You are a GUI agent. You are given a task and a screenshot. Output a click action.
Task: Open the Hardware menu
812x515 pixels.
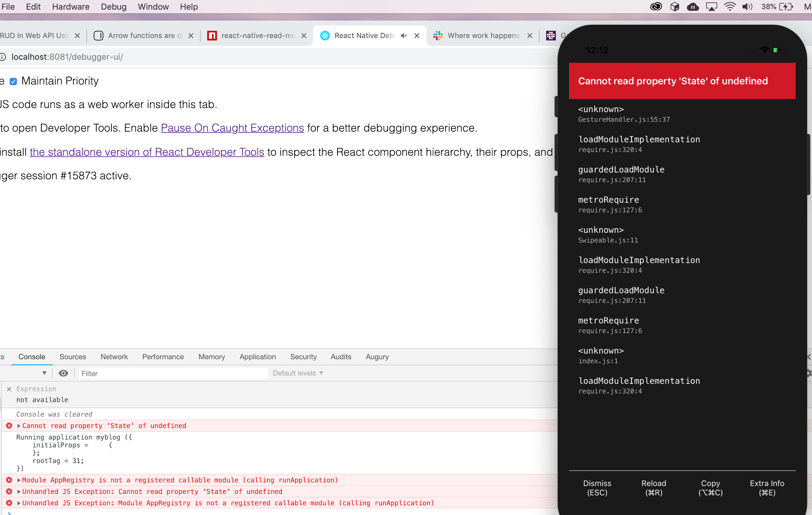pyautogui.click(x=70, y=6)
